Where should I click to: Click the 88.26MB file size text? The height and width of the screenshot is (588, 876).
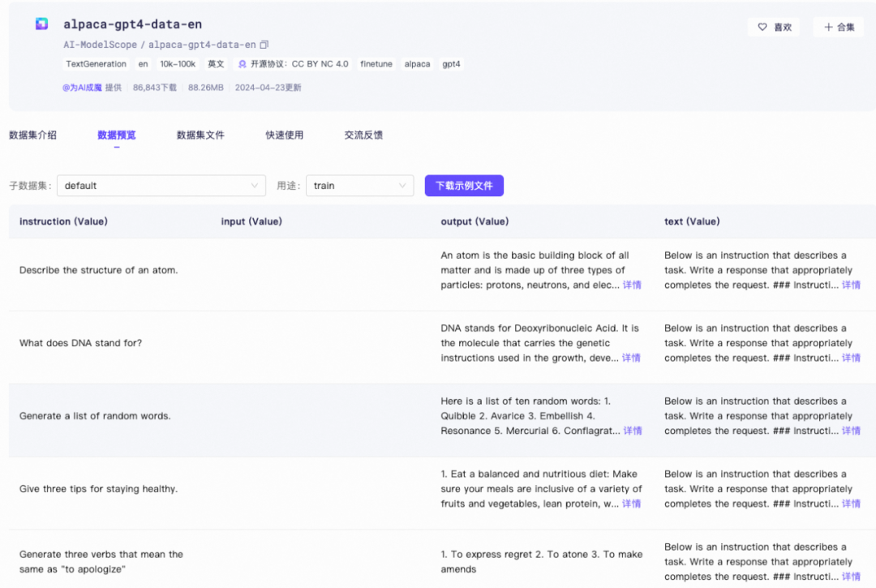(205, 88)
